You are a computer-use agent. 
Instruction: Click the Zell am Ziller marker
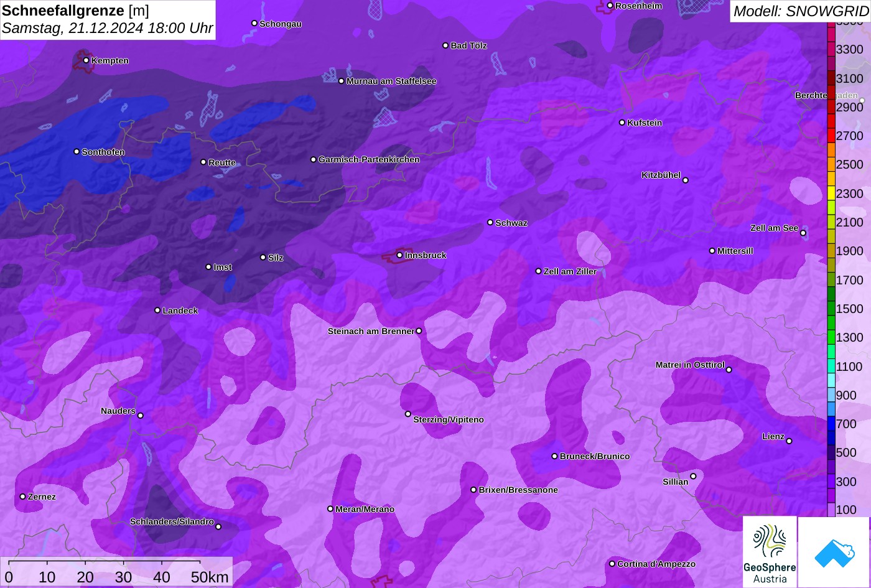[539, 271]
